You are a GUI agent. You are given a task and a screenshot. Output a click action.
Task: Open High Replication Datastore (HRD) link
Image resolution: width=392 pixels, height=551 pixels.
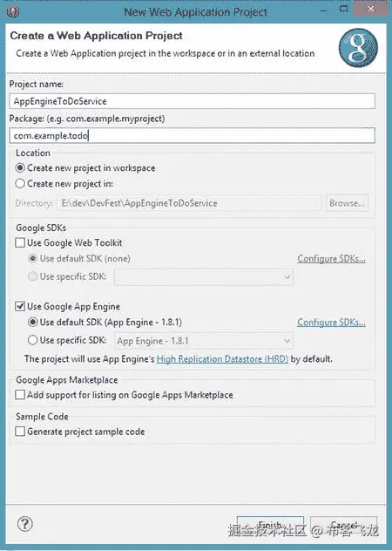click(222, 359)
